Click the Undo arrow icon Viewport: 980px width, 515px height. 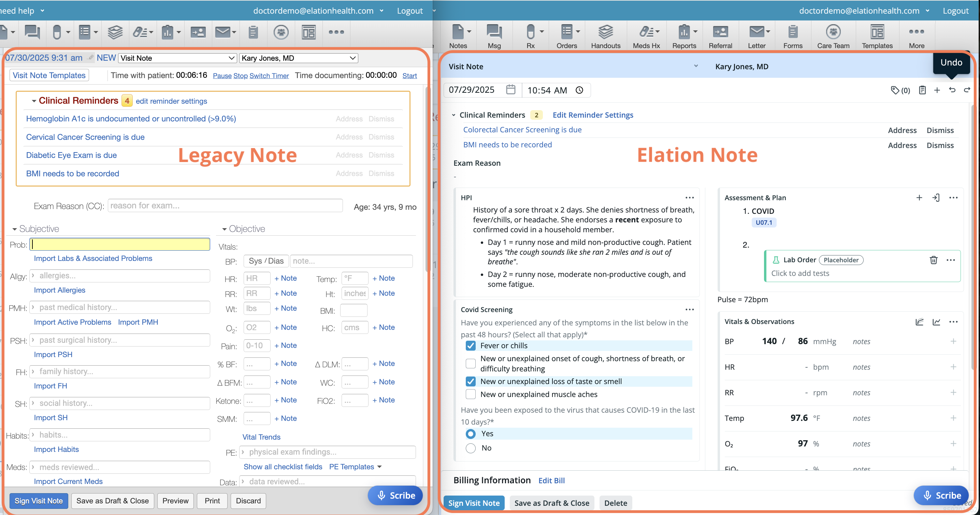click(952, 90)
